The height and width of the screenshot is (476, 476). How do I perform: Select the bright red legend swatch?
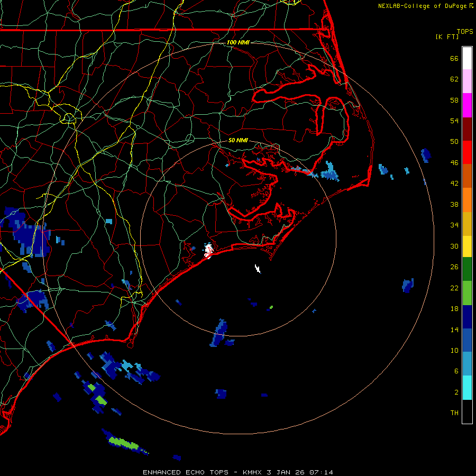click(467, 152)
